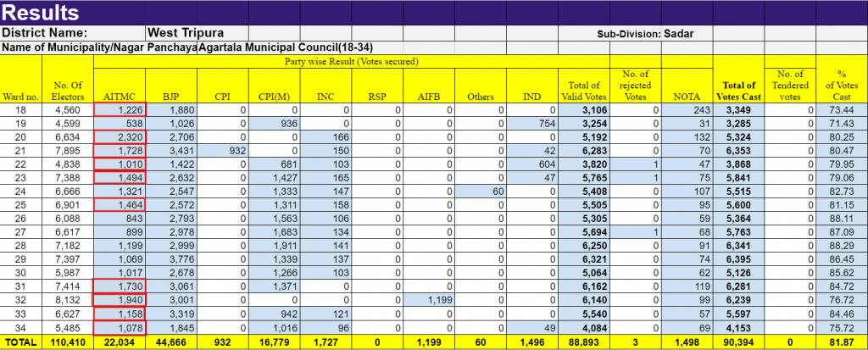Select the Total of Valid Votes header
The height and width of the screenshot is (350, 868).
pyautogui.click(x=584, y=86)
